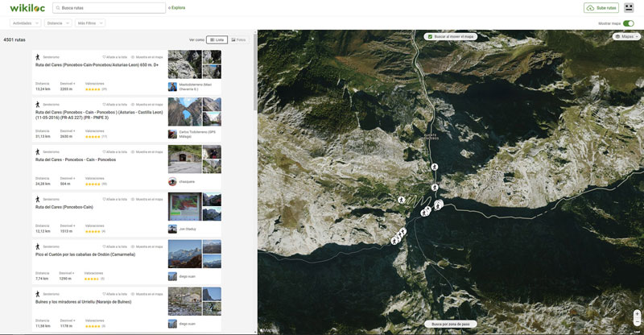644x335 pixels.
Task: Add first Ruta del Cares to list
Action: click(x=114, y=57)
